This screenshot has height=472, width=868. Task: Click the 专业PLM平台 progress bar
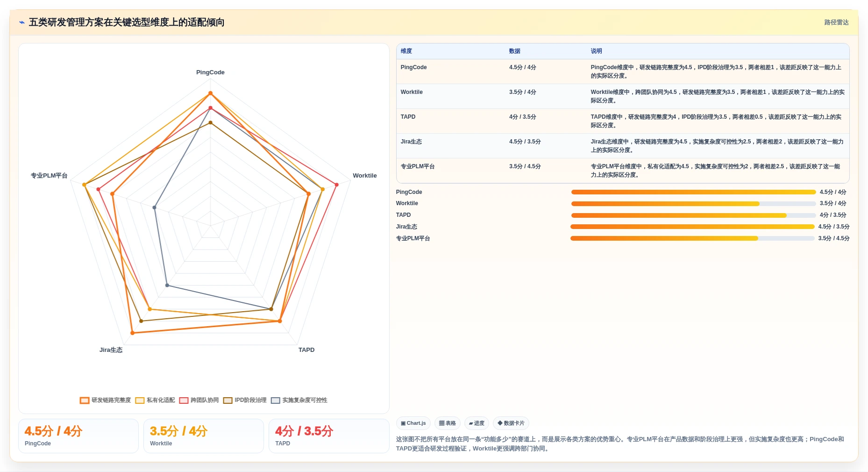pyautogui.click(x=692, y=238)
